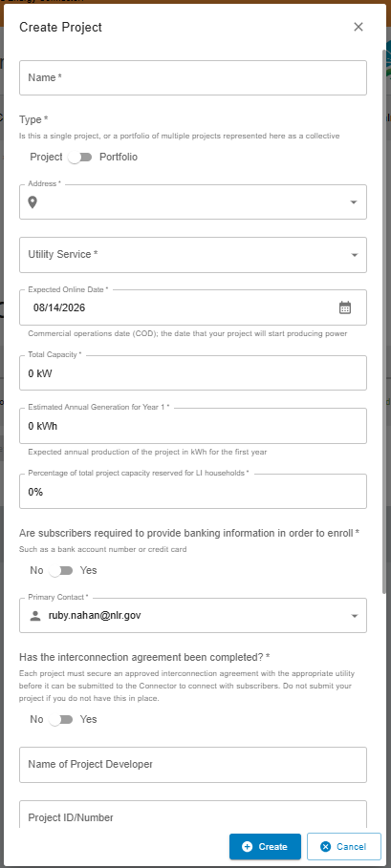Click the LI households percentage field

point(193,491)
